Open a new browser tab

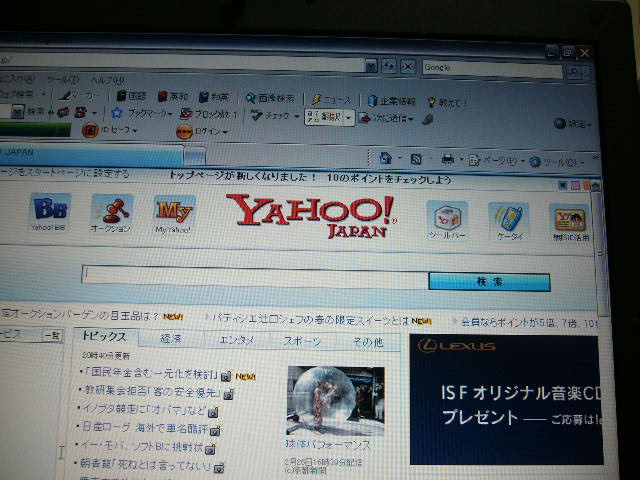tap(195, 156)
